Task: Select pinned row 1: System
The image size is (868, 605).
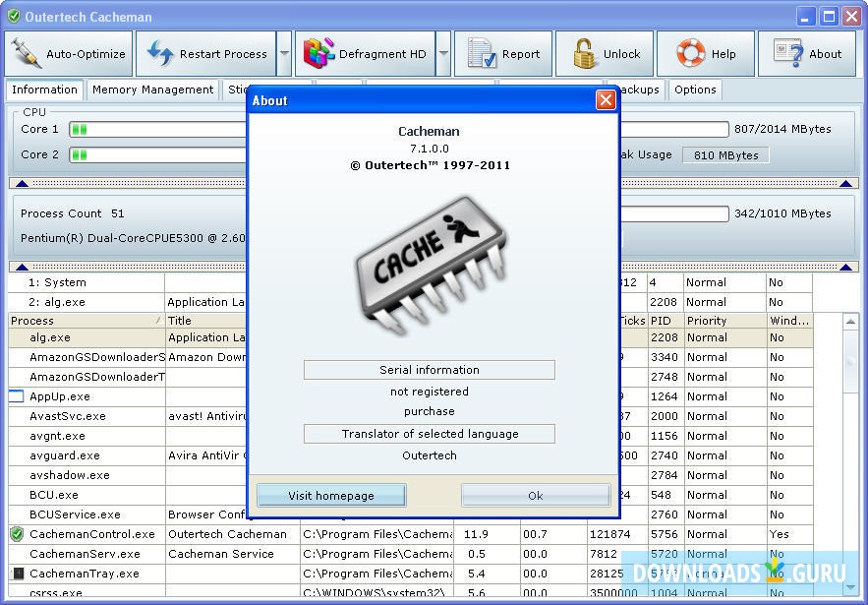Action: [411, 282]
